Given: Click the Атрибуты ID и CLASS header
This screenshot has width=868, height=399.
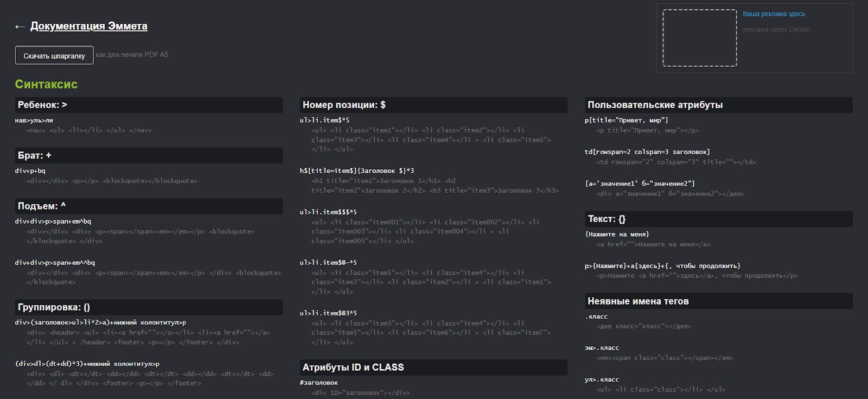Looking at the screenshot, I should coord(433,368).
